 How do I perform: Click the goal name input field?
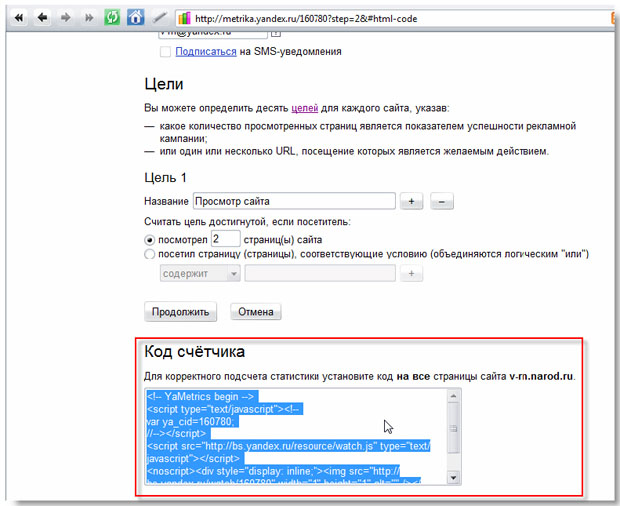(x=293, y=202)
